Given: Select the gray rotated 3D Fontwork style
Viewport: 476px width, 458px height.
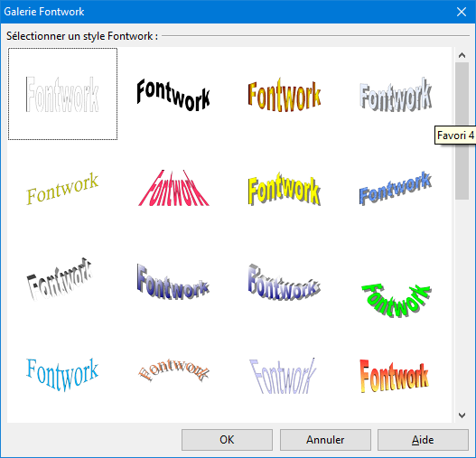Looking at the screenshot, I should (62, 283).
